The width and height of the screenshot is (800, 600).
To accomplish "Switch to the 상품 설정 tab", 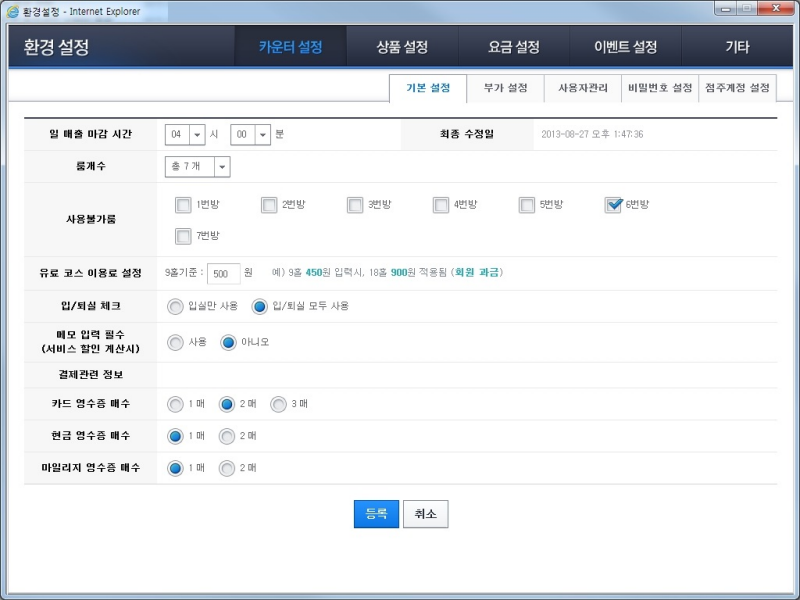I will pyautogui.click(x=400, y=46).
